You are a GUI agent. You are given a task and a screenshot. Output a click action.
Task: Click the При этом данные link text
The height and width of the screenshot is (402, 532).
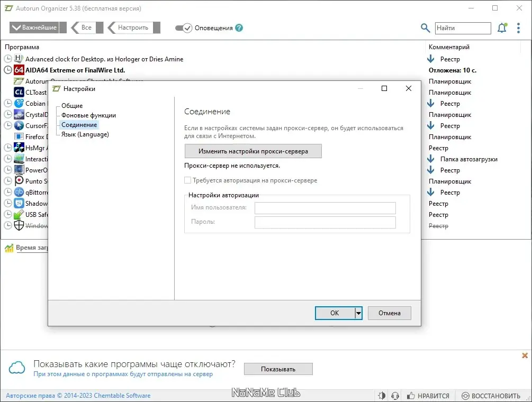coord(123,374)
